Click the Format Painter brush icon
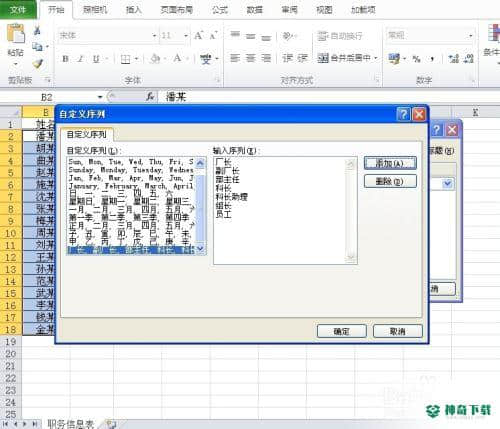The height and width of the screenshot is (429, 500). 38,63
